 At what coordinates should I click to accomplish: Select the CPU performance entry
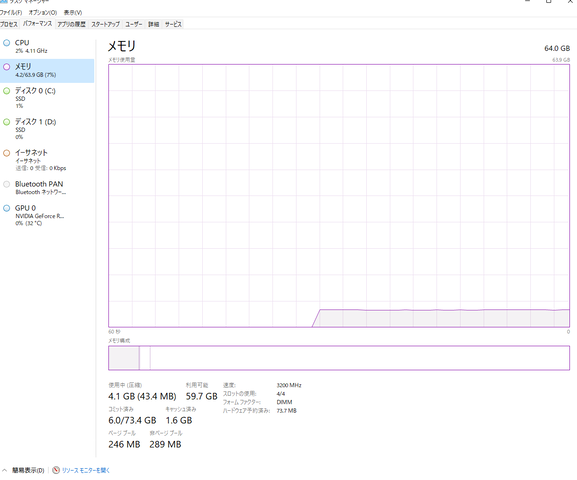pyautogui.click(x=47, y=46)
